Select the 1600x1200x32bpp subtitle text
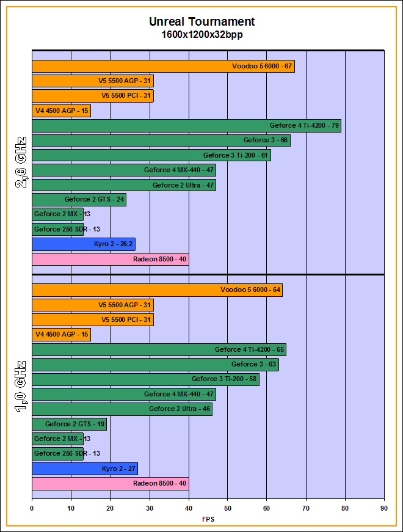This screenshot has height=532, width=403. coord(201,35)
